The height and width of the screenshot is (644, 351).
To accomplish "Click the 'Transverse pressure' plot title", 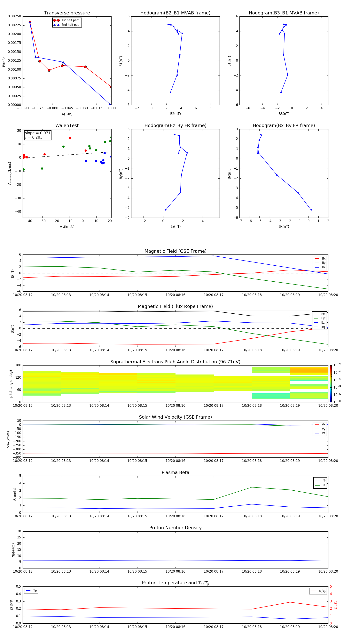I will pos(67,13).
